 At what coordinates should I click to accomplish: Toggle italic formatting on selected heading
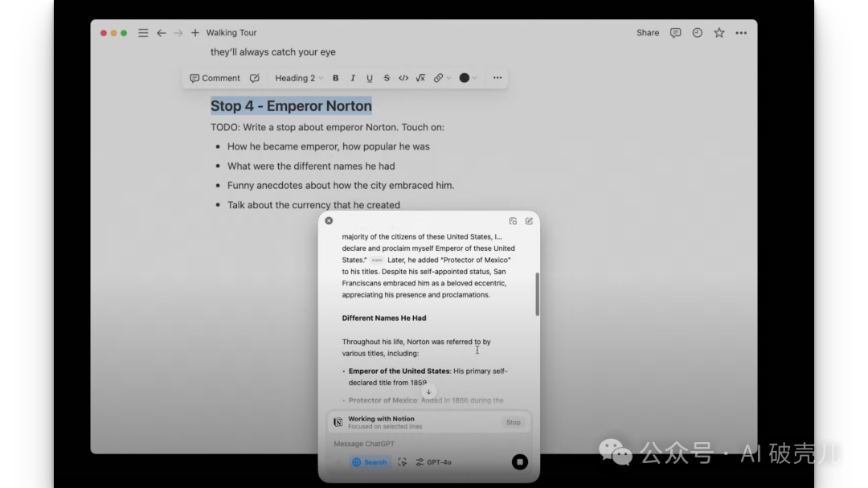coord(353,78)
